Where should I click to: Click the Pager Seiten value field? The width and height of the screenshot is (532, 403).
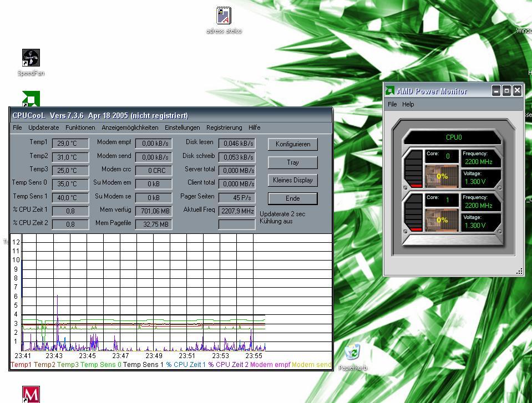click(237, 197)
